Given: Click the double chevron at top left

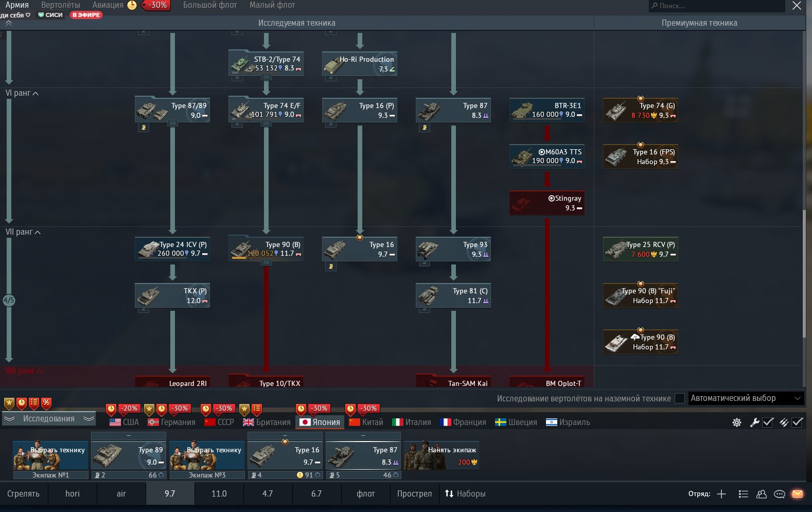Looking at the screenshot, I should (x=9, y=23).
